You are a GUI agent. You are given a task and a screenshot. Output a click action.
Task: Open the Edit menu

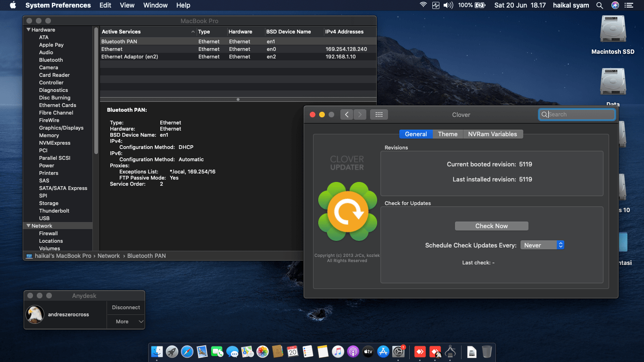point(106,5)
